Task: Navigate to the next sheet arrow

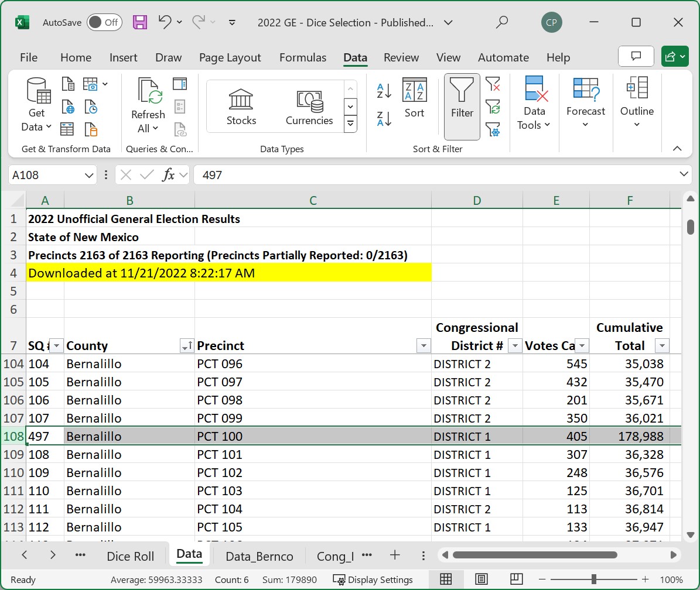Action: [x=53, y=555]
